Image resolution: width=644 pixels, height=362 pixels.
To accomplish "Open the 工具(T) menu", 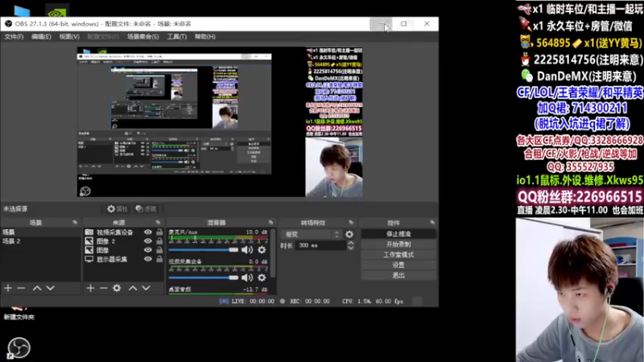I will (x=177, y=37).
